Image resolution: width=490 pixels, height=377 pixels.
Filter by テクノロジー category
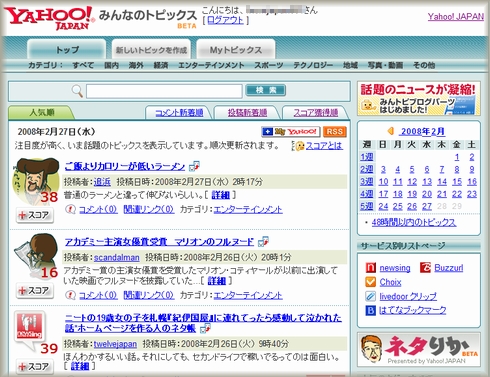click(x=313, y=65)
